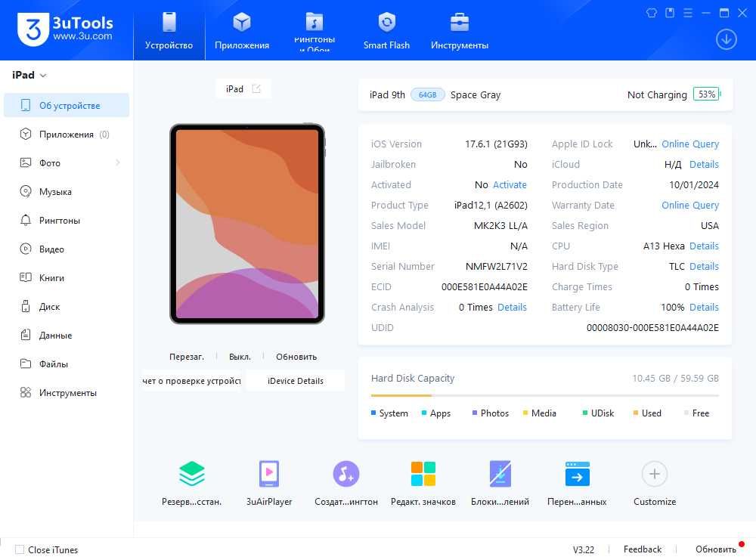Click the hamburger menu icon in title bar
The height and width of the screenshot is (560, 756).
click(688, 13)
